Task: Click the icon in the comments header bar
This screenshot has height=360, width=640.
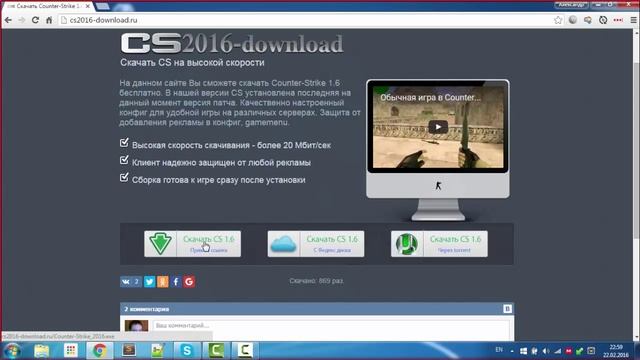Action: (x=507, y=309)
